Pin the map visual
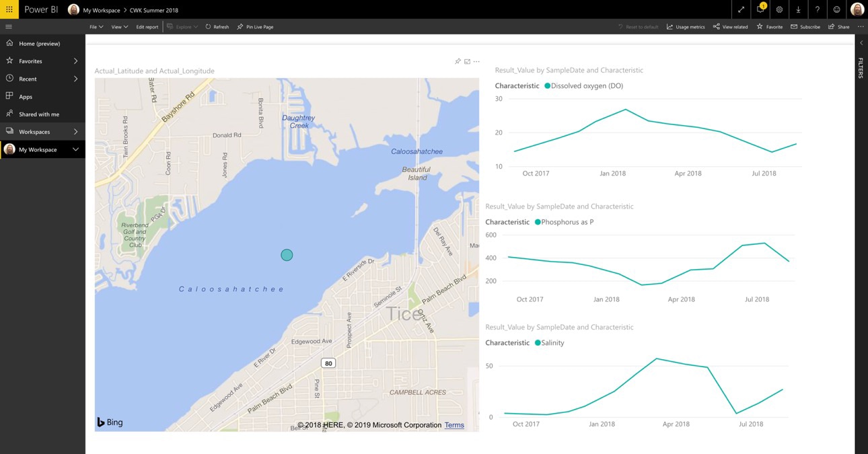 pyautogui.click(x=458, y=61)
